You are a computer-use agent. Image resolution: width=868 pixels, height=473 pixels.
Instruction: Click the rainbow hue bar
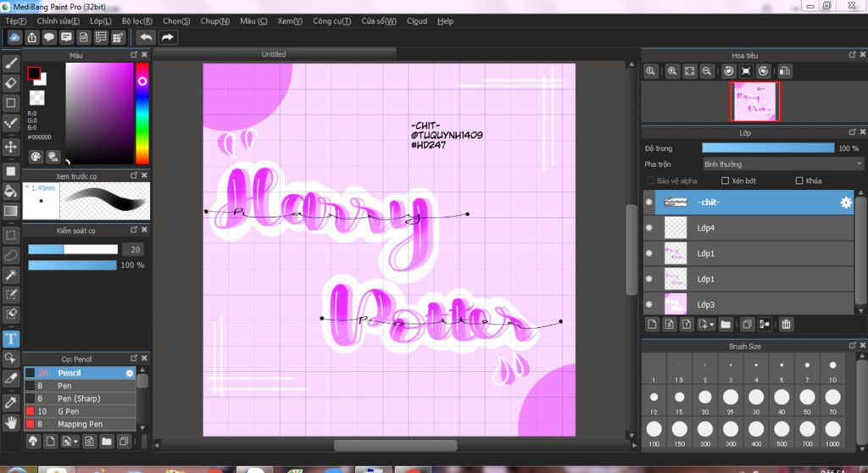pos(142,114)
